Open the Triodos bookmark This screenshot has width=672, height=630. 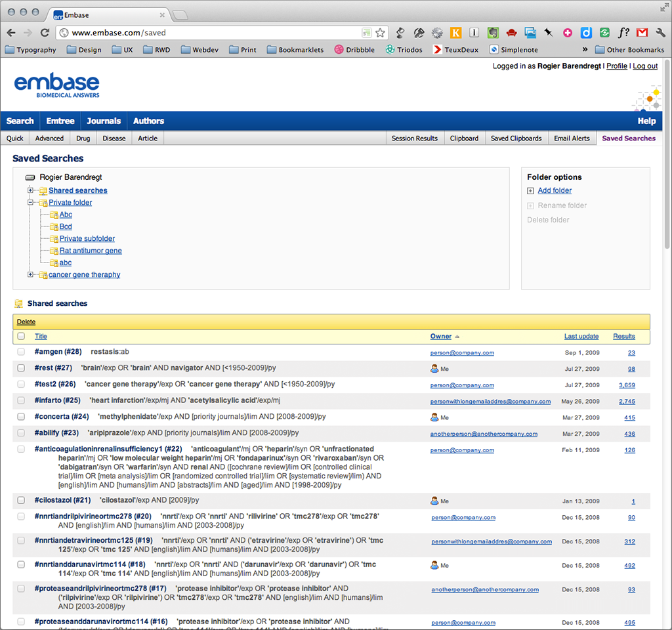click(404, 50)
